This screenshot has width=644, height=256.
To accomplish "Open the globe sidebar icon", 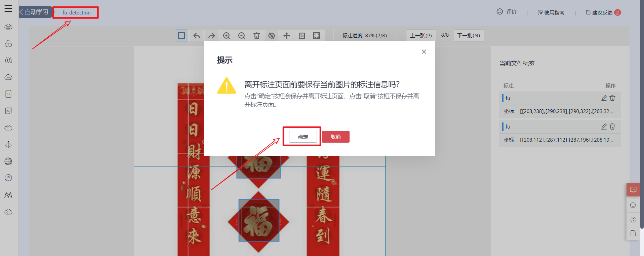I will (8, 161).
